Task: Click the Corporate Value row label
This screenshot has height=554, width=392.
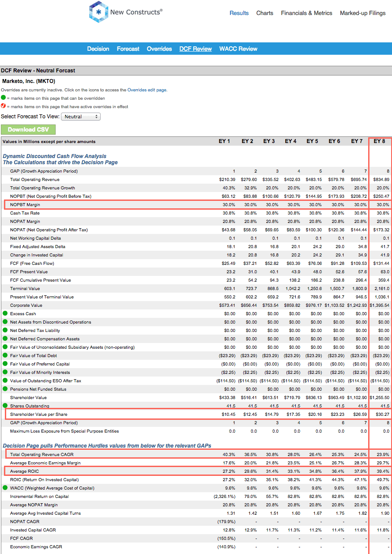Action: pos(26,305)
